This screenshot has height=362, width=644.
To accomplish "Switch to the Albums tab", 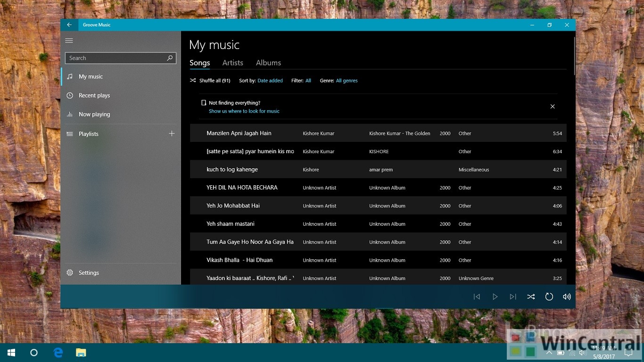I will coord(268,63).
